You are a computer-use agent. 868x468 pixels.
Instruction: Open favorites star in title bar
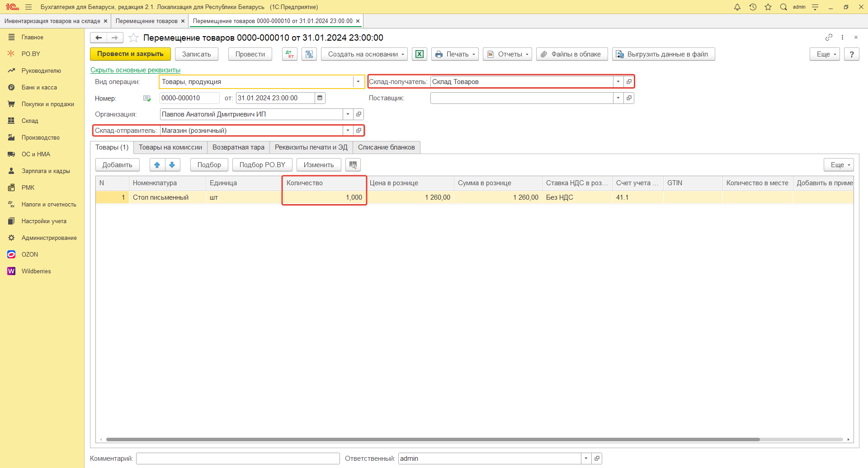[x=768, y=7]
